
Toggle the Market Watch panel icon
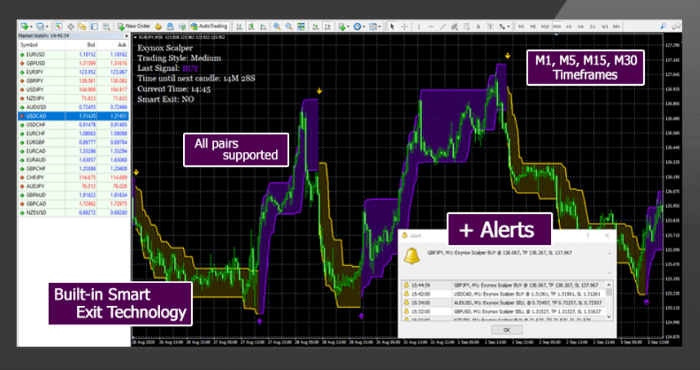59,26
